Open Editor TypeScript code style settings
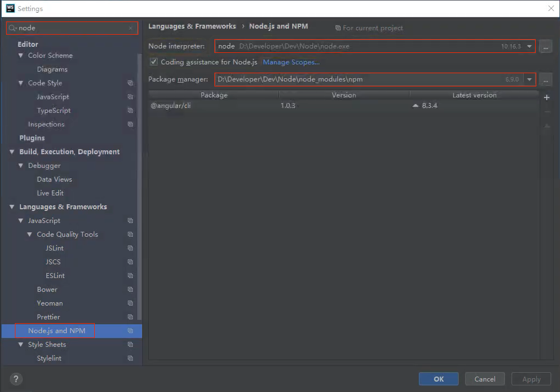The image size is (560, 392). click(53, 111)
